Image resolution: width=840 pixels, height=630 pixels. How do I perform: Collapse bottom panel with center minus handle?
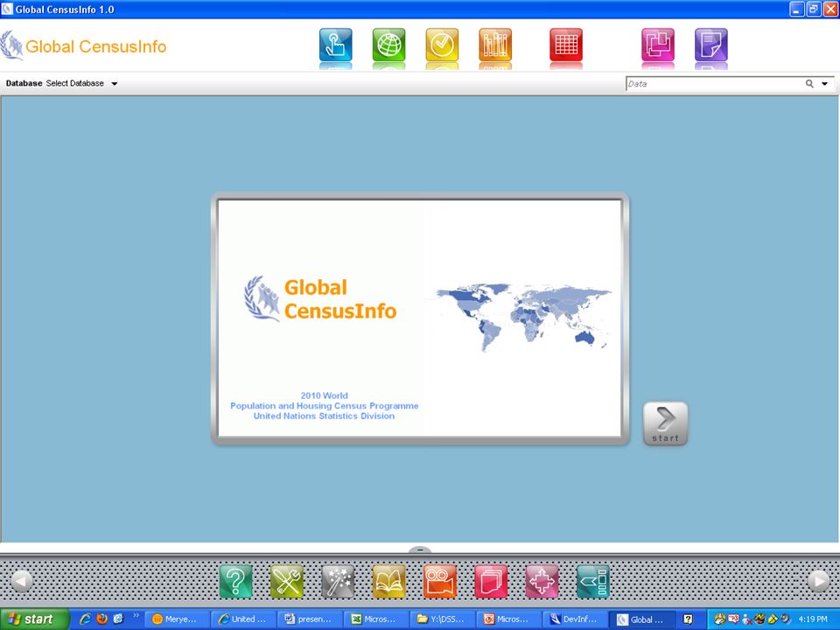click(420, 549)
